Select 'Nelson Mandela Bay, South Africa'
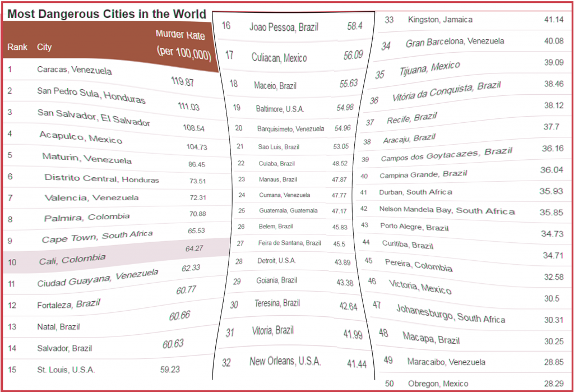This screenshot has height=392, width=574. (x=447, y=210)
